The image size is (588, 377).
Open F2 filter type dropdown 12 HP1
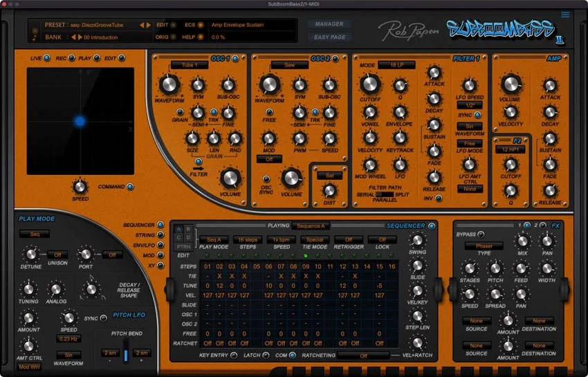510,149
